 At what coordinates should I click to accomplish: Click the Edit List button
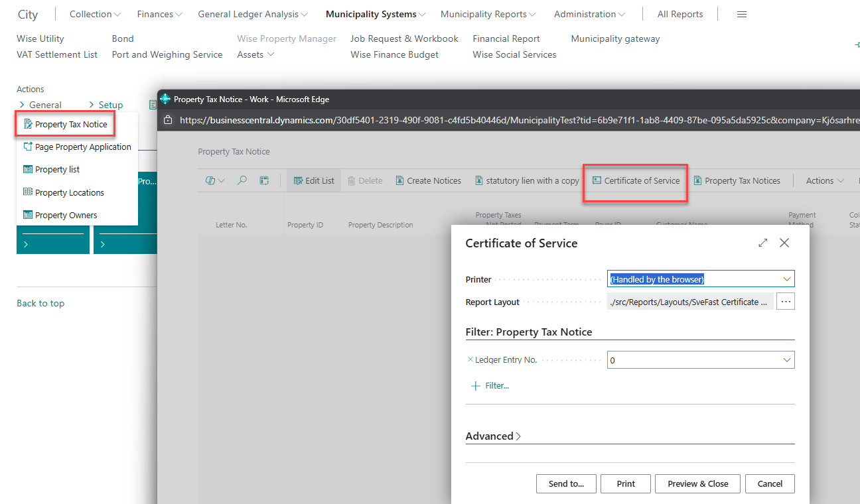(x=314, y=180)
